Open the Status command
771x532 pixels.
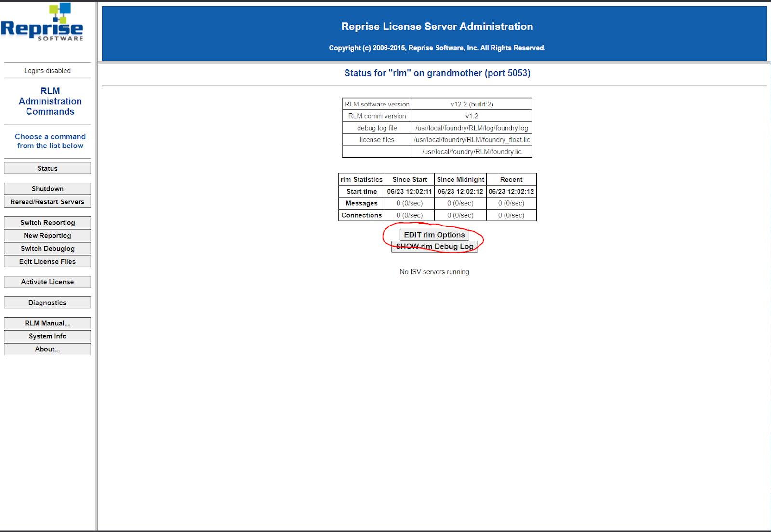[47, 168]
